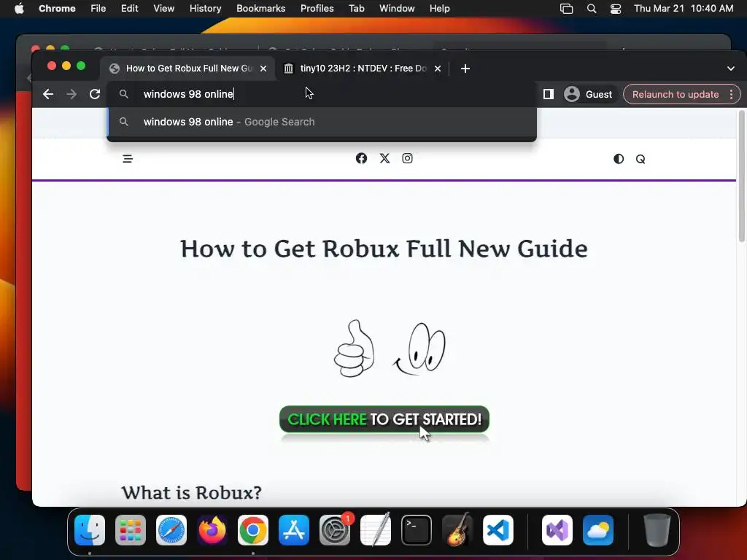Close the tiny10 23H2 tab
747x560 pixels.
[x=438, y=69]
